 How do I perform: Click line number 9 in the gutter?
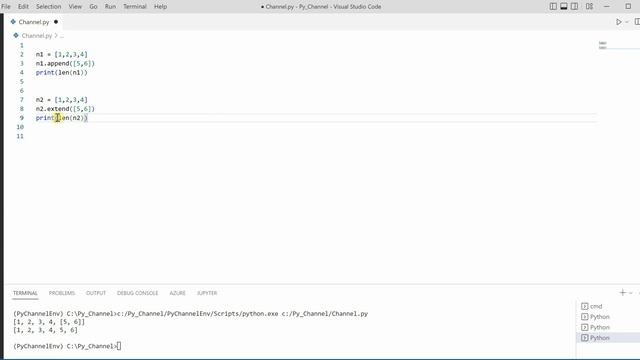point(22,118)
